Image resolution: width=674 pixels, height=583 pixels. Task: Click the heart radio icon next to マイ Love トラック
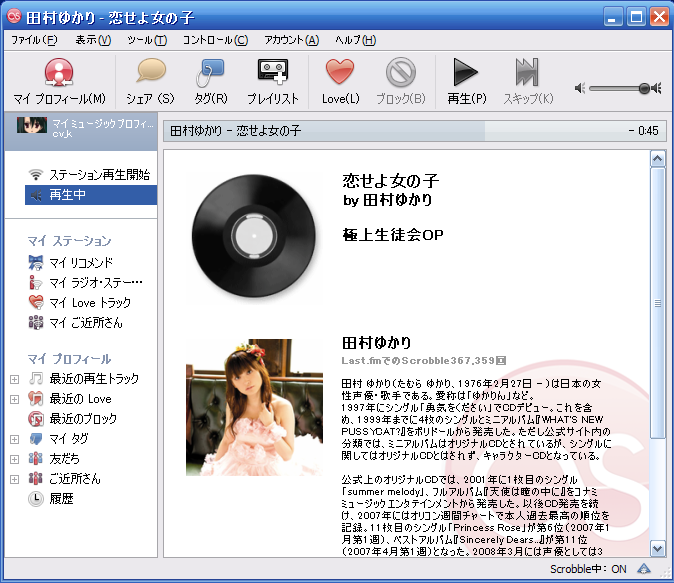[36, 303]
